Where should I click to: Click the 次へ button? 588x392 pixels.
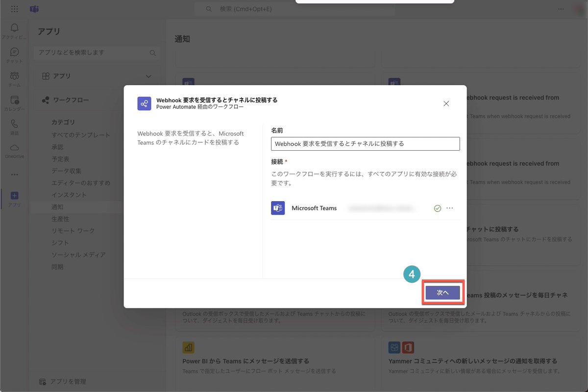[443, 292]
